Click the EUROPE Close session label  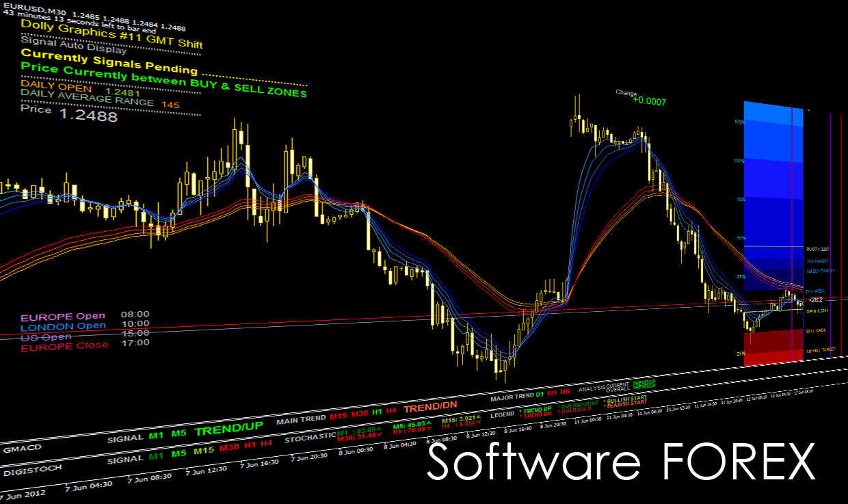pyautogui.click(x=64, y=346)
